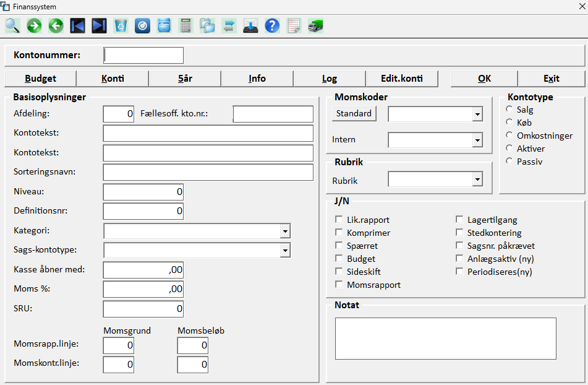Click the Moms % field
The image size is (588, 385).
143,289
